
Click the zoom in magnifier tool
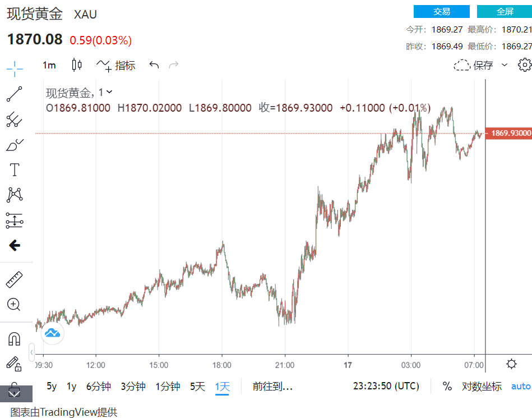pyautogui.click(x=15, y=305)
